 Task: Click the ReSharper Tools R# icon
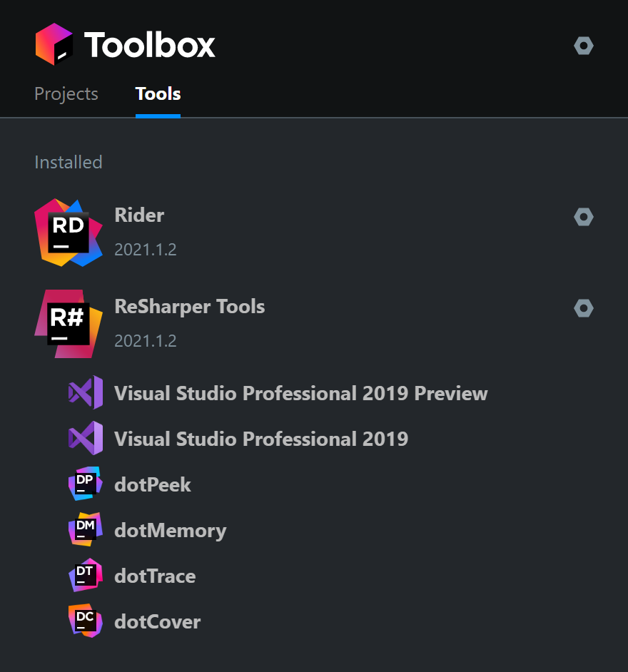pyautogui.click(x=69, y=324)
